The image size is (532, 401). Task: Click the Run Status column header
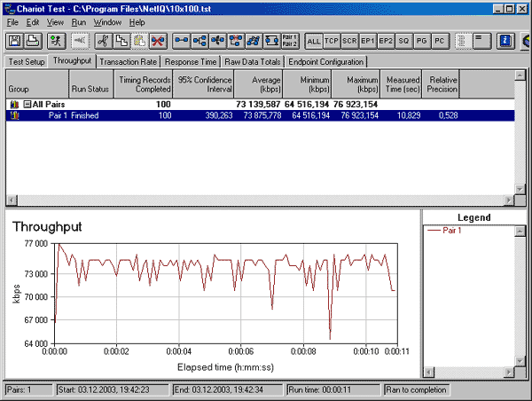coord(91,84)
